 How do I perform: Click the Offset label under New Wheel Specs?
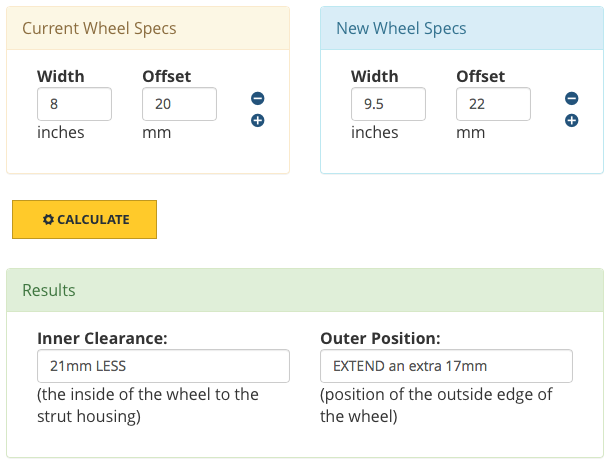480,76
